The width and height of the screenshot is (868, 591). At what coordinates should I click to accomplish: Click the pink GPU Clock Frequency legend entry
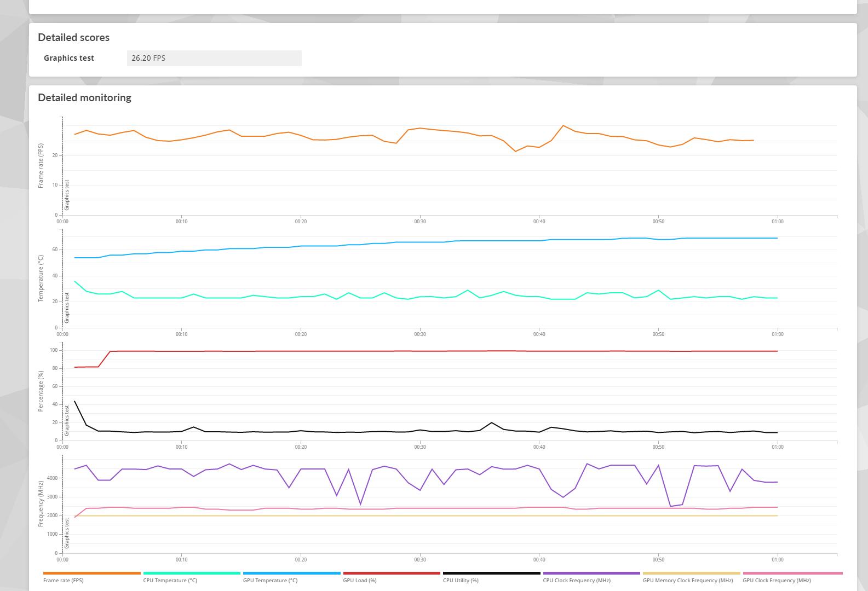(777, 580)
